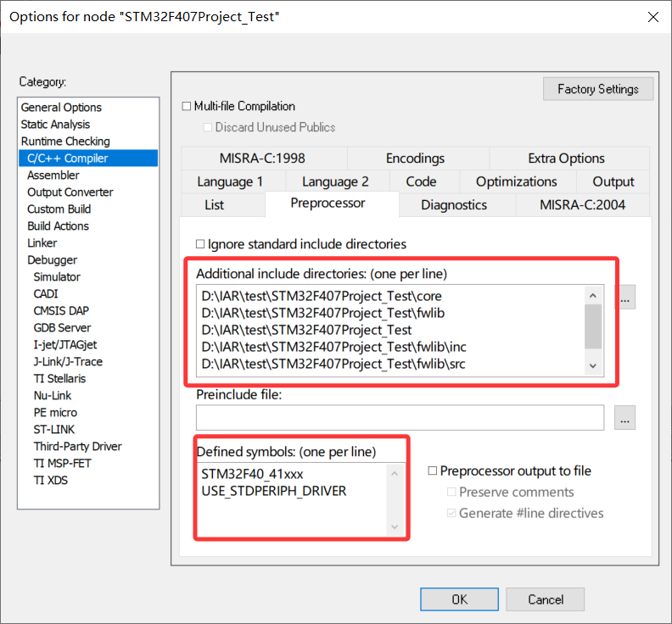
Task: Click include path ending with \fwlib\src
Action: pyautogui.click(x=333, y=364)
